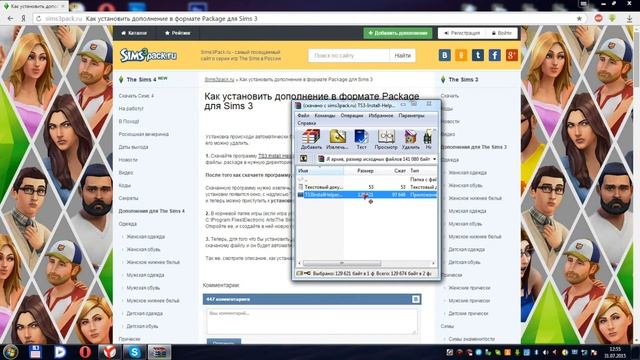Click the bookmark star in the address bar
This screenshot has height=360, width=640.
[x=579, y=18]
